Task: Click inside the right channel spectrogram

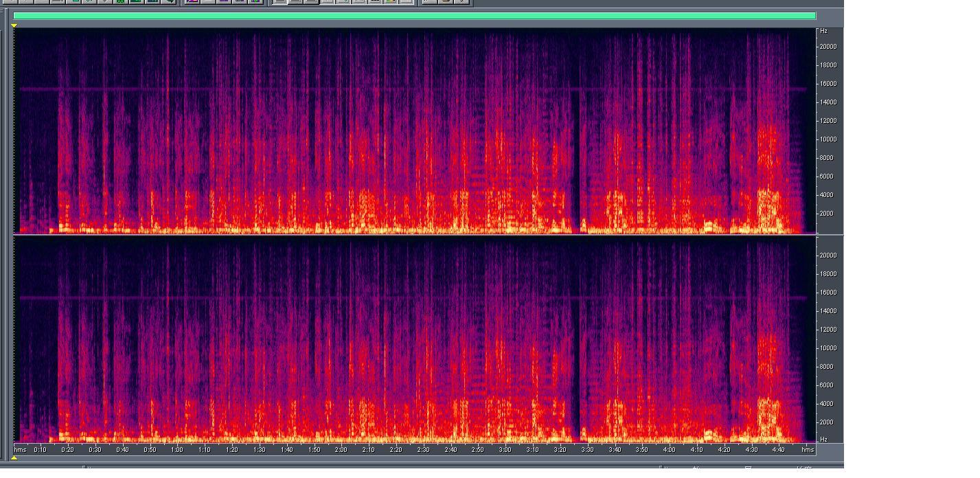Action: click(x=414, y=339)
